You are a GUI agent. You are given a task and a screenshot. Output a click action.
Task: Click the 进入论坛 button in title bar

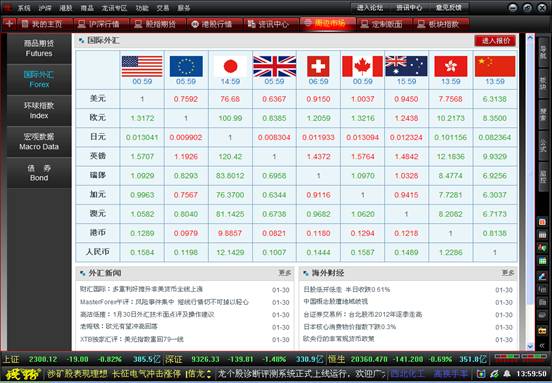click(370, 7)
